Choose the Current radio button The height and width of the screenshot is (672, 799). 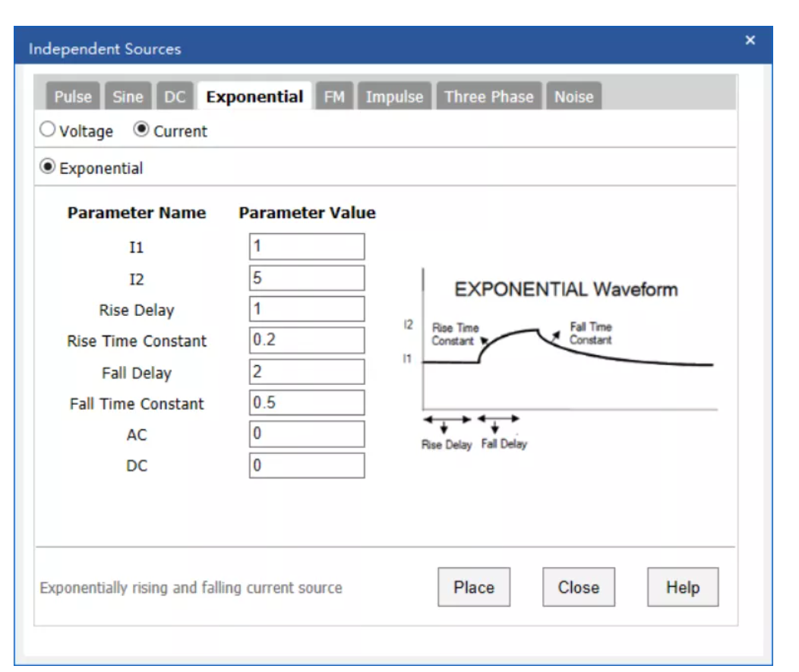click(x=141, y=131)
